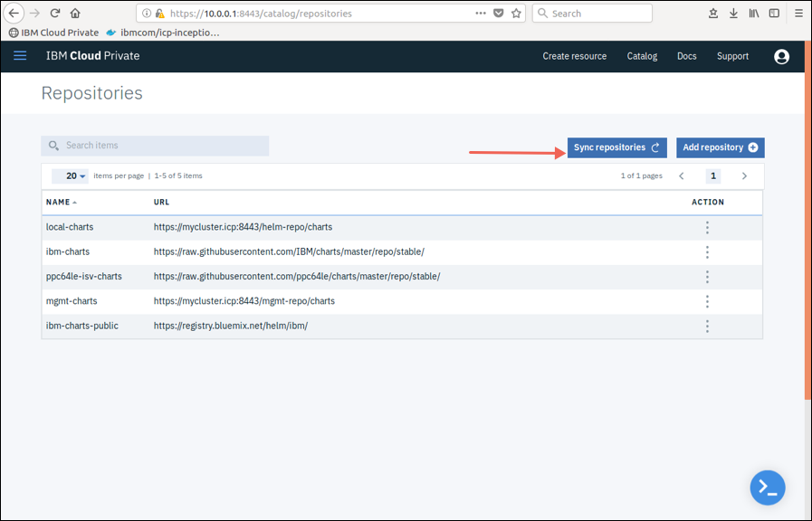The height and width of the screenshot is (521, 812).
Task: Open action menu for mgmt-charts row
Action: coord(707,301)
